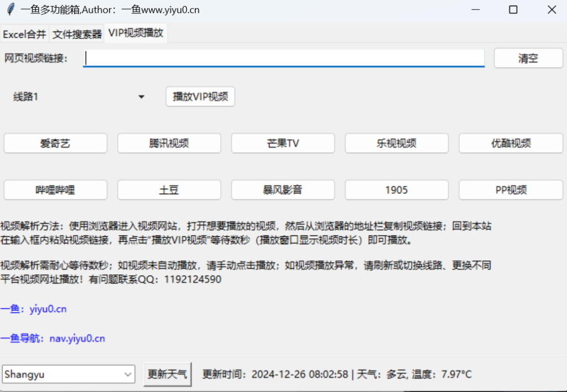This screenshot has height=392, width=567.
Task: Click the 1905 button
Action: (x=396, y=190)
